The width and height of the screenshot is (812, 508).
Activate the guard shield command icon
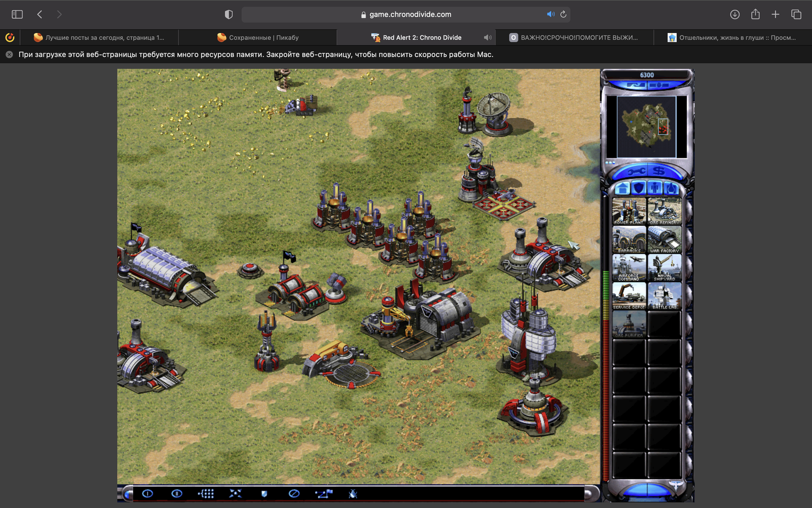pos(264,493)
